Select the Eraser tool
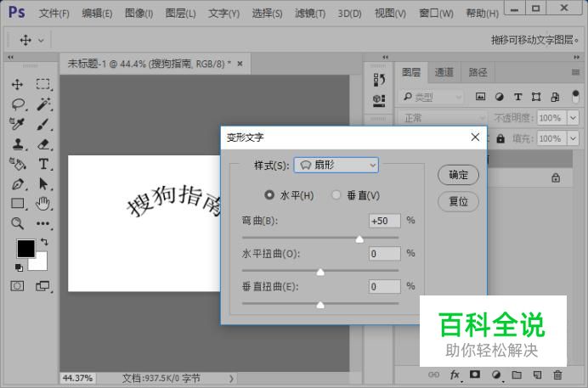Viewport: 588px width, 388px height. coord(43,143)
